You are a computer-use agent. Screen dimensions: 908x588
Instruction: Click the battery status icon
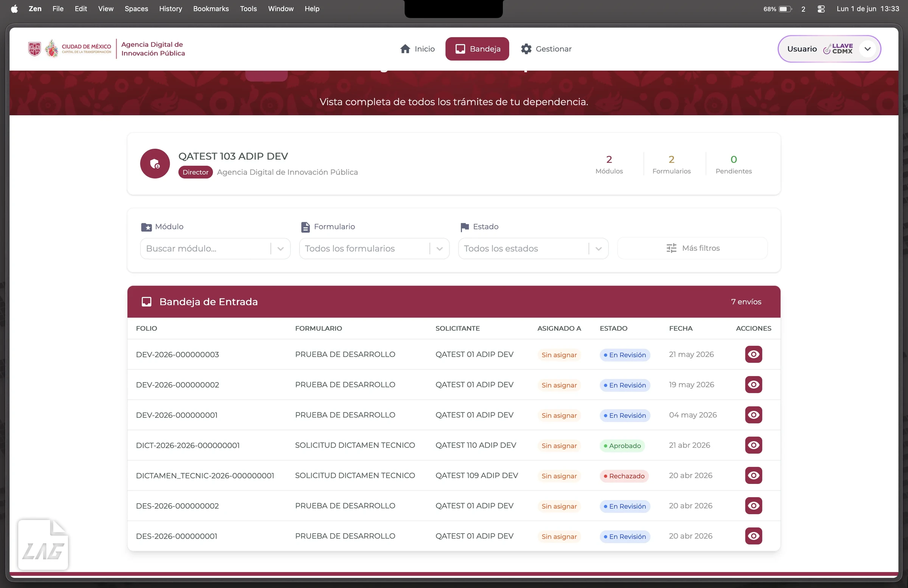point(784,8)
